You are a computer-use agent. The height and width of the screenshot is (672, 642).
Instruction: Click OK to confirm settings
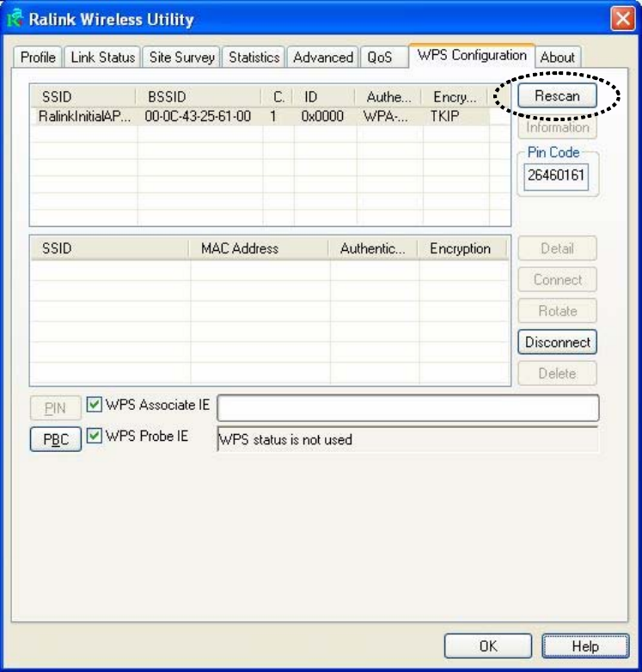[x=488, y=646]
